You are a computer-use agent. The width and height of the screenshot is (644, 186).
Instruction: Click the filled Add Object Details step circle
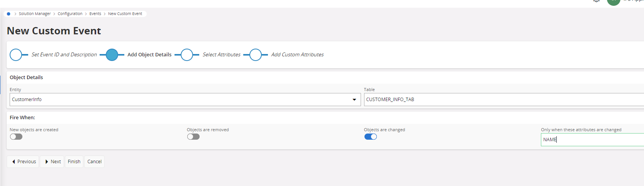112,55
